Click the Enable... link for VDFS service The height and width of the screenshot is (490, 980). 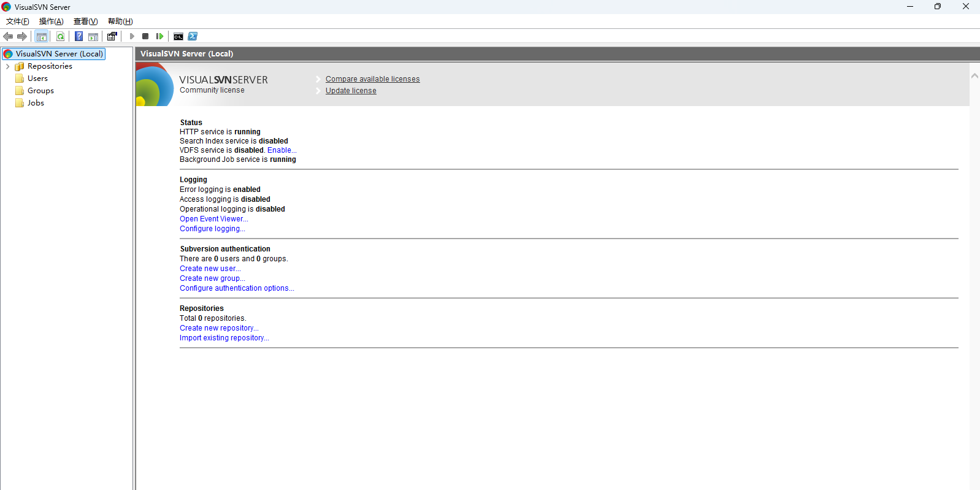pos(282,150)
